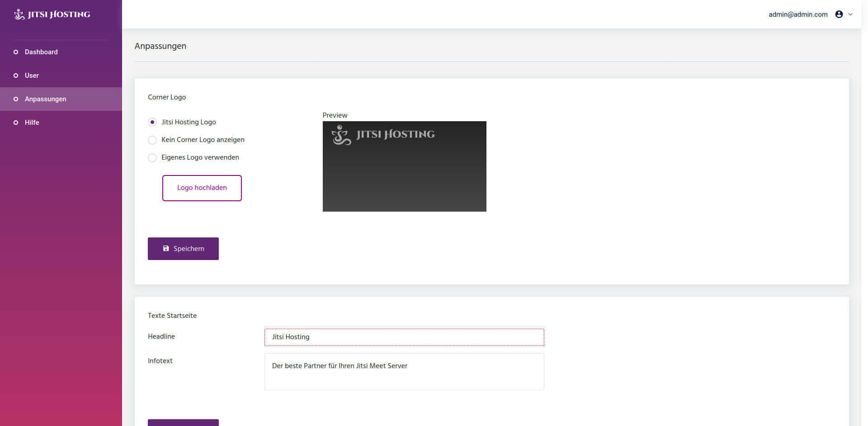868x426 pixels.
Task: Click into the Headline input field
Action: [404, 337]
